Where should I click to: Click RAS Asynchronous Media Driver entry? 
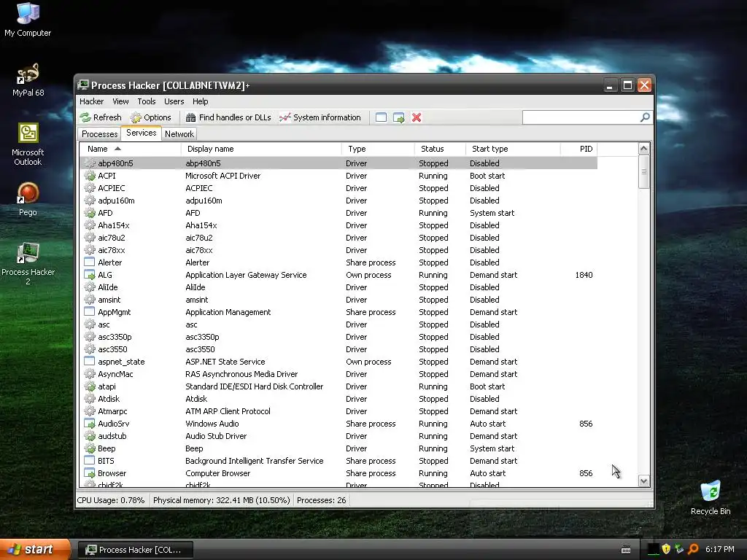[x=241, y=374]
